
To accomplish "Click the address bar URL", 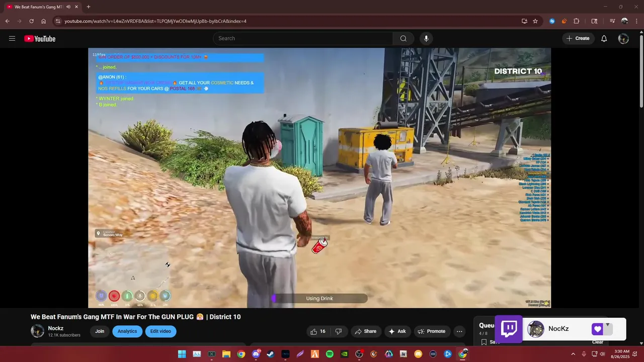I will [x=155, y=21].
